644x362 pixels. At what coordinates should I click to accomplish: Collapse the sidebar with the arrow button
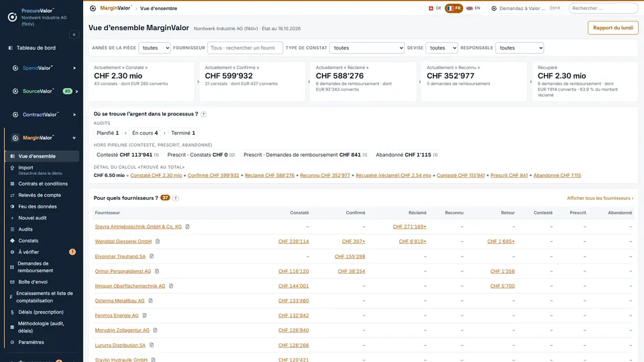[74, 35]
